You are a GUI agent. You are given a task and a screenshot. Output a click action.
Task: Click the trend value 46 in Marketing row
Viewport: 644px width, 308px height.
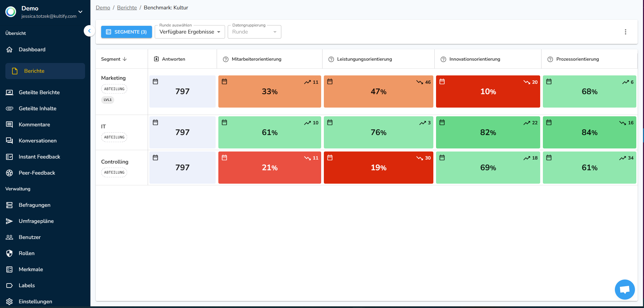428,82
